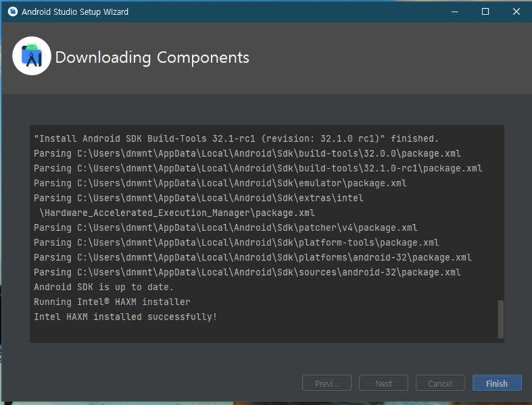Click the title bar Android Studio icon
Viewport: 532px width, 405px height.
pos(12,12)
